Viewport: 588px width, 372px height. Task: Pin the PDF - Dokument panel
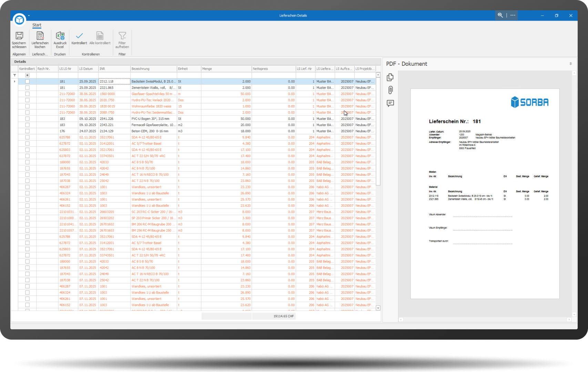[x=571, y=64]
